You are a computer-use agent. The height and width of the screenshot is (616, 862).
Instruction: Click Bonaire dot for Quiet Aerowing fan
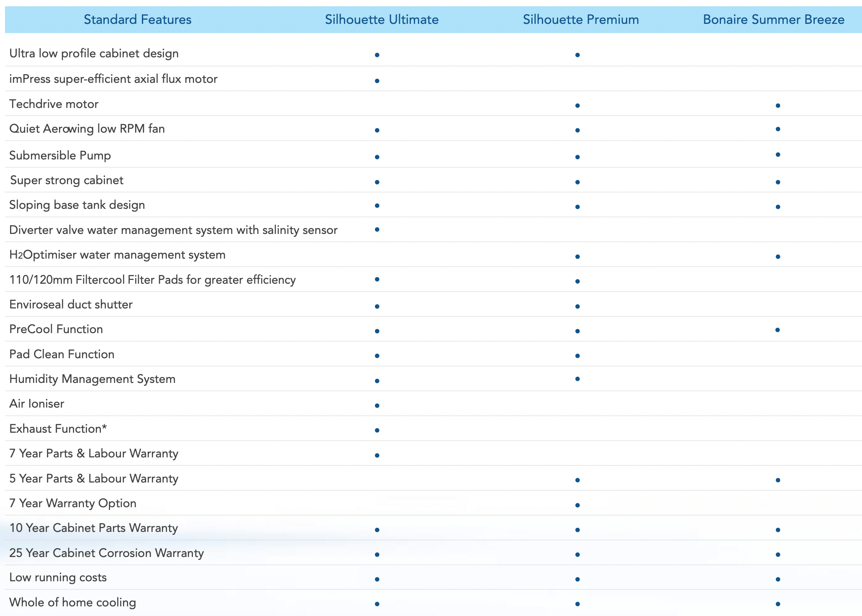coord(778,129)
